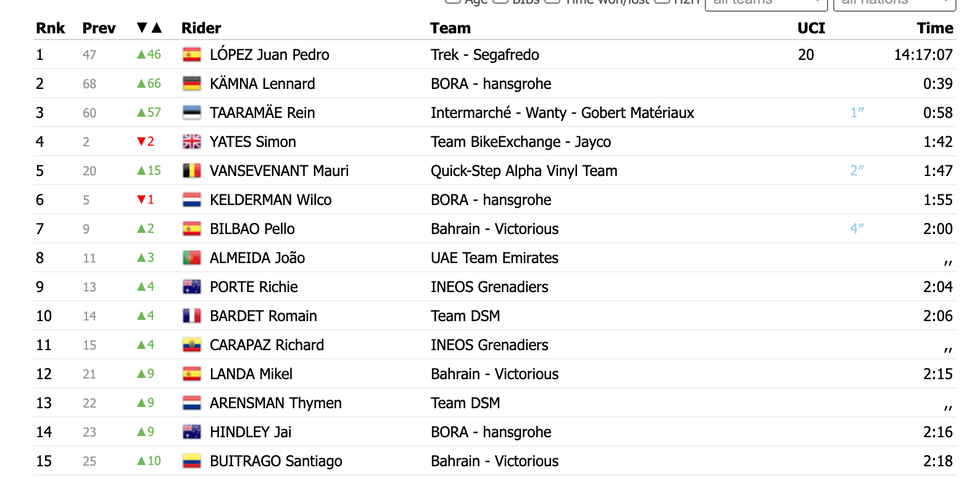980x478 pixels.
Task: Open the all teams dropdown filter
Action: [766, 3]
